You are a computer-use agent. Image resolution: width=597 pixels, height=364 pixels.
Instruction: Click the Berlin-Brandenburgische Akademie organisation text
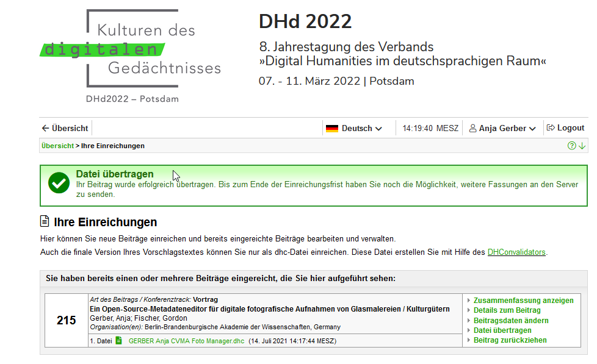coord(242,327)
